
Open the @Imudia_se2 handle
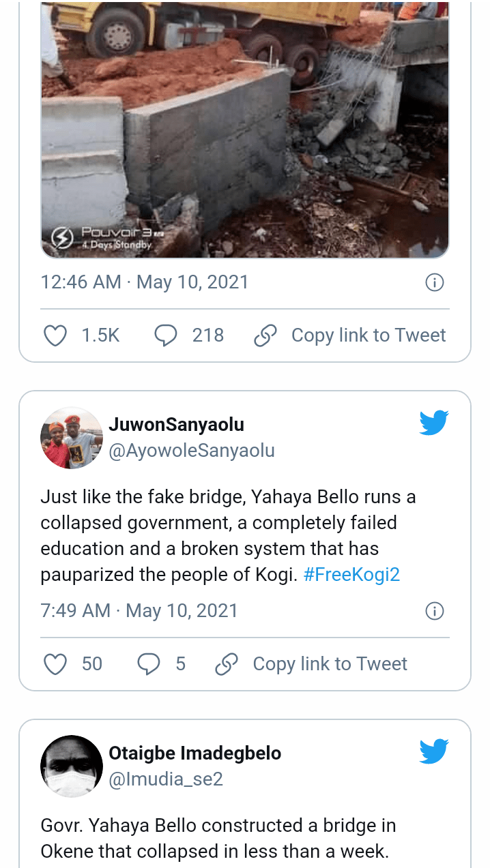pyautogui.click(x=166, y=779)
